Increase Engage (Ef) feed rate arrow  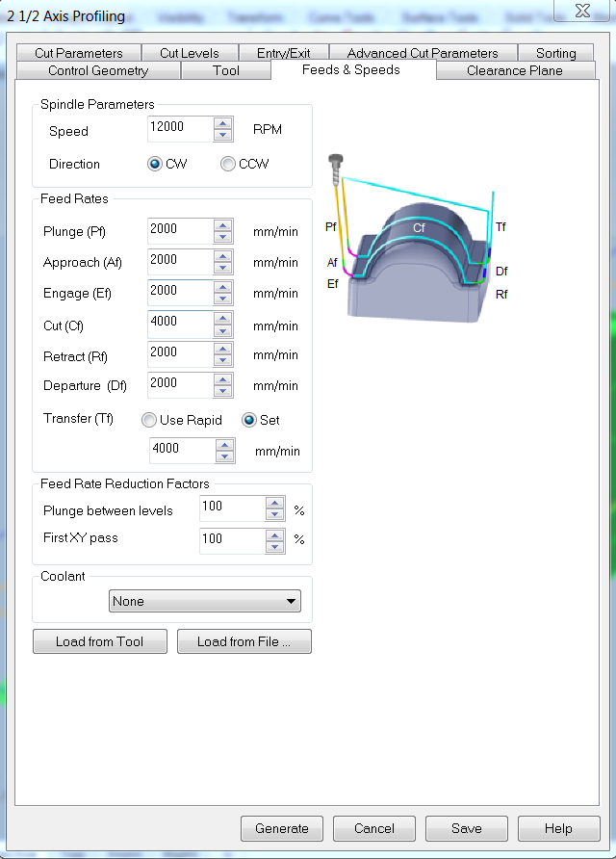tap(222, 287)
